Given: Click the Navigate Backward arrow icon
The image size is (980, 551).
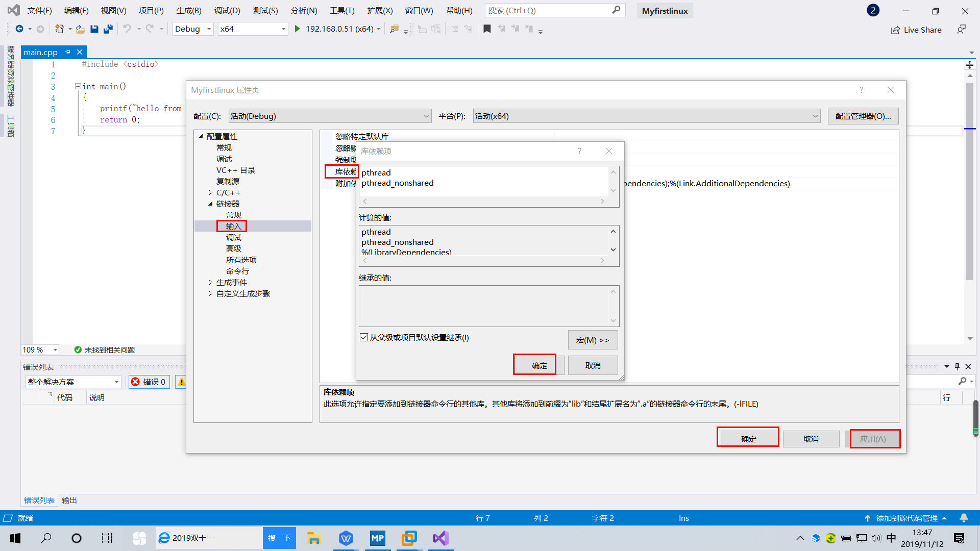Looking at the screenshot, I should pos(19,29).
